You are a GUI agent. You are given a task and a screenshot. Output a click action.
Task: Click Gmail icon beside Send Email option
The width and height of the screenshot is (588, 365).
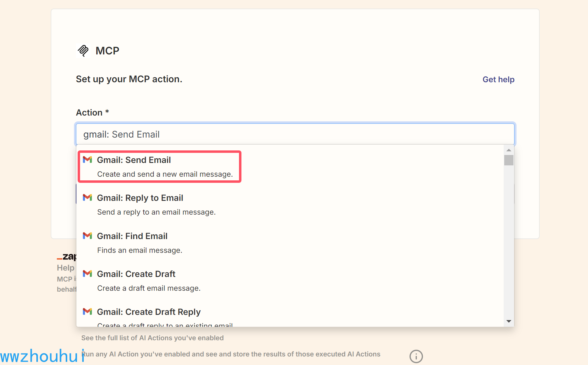[87, 160]
